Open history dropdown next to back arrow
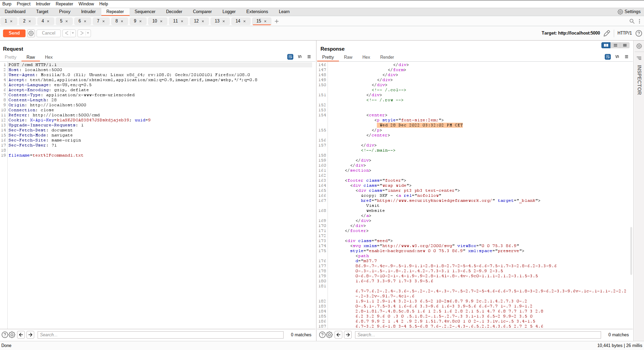The height and width of the screenshot is (350, 644). click(73, 33)
